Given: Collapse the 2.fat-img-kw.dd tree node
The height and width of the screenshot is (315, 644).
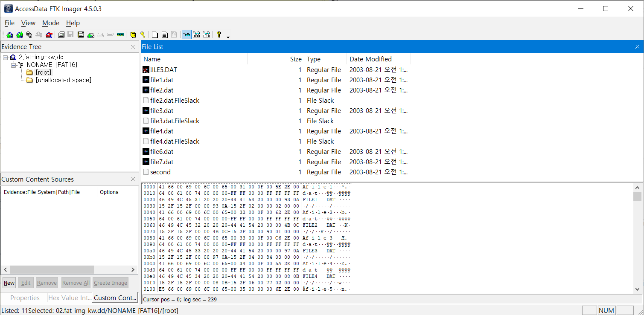Looking at the screenshot, I should coord(5,57).
